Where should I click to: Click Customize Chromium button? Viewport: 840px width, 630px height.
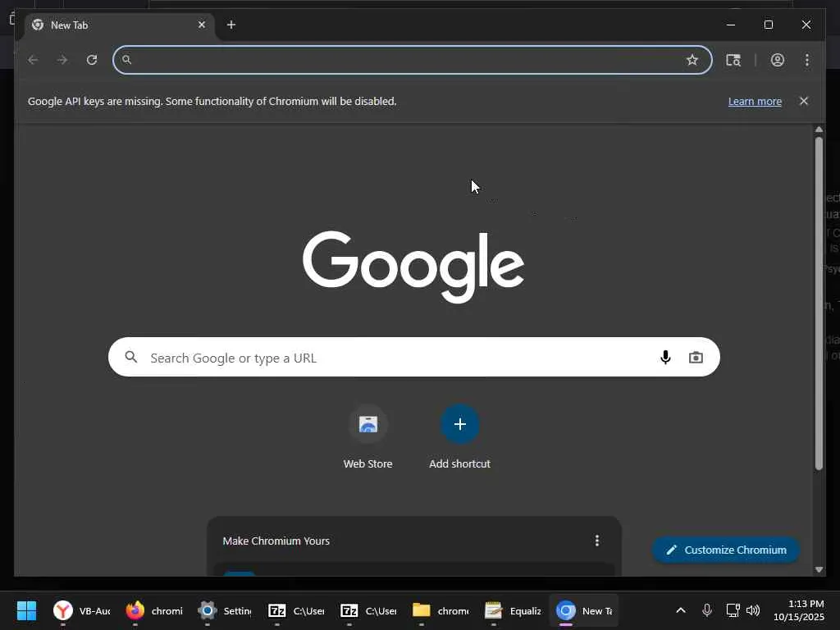pyautogui.click(x=726, y=550)
